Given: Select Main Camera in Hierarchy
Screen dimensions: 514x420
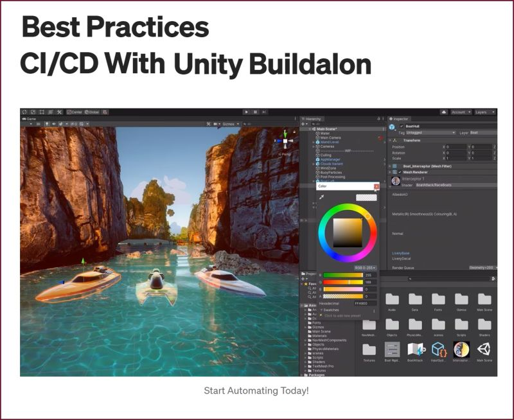Looking at the screenshot, I should 330,138.
